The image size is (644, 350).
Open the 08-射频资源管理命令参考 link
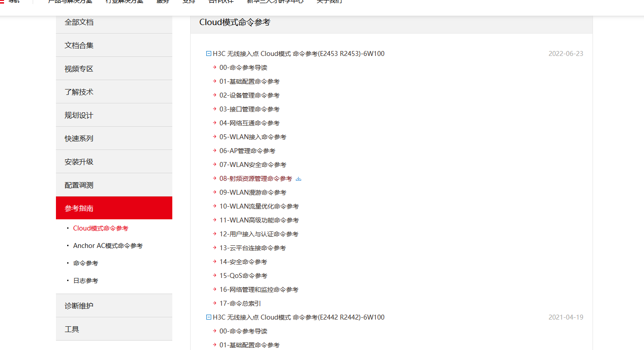256,179
